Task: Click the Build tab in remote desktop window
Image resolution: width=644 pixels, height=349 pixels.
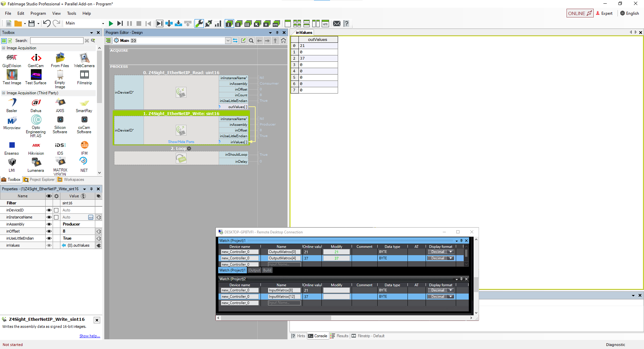Action: [267, 270]
